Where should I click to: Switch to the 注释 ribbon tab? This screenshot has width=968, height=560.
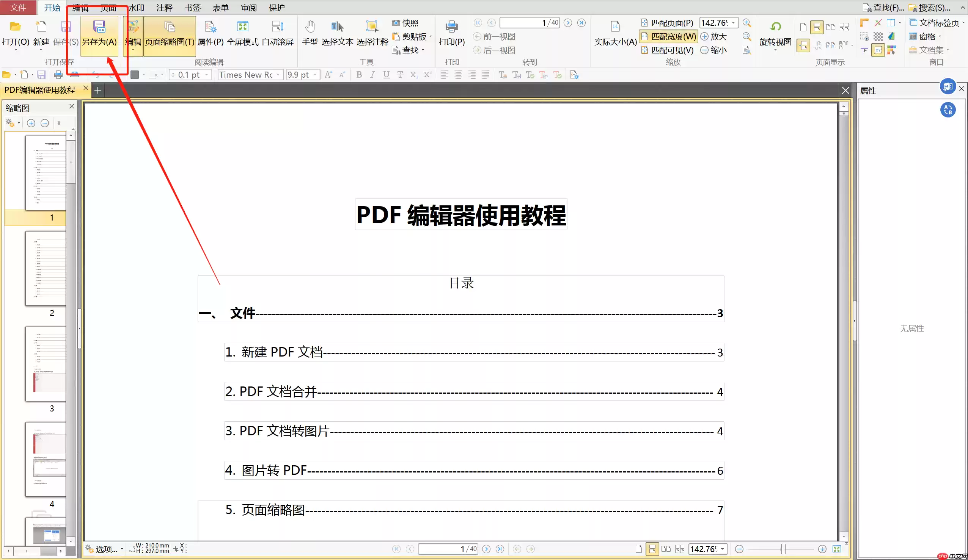(164, 7)
